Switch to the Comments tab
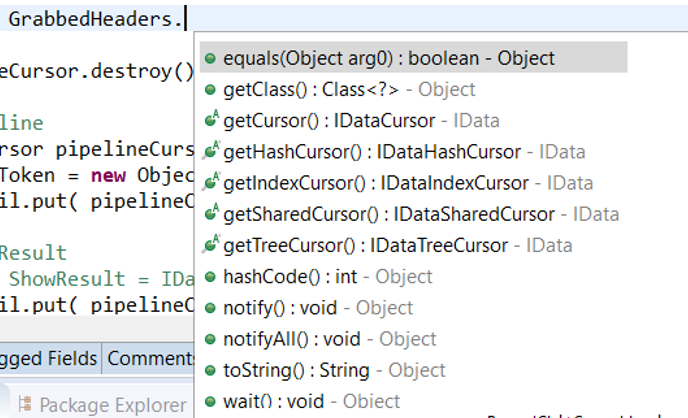The width and height of the screenshot is (688, 418). [150, 358]
